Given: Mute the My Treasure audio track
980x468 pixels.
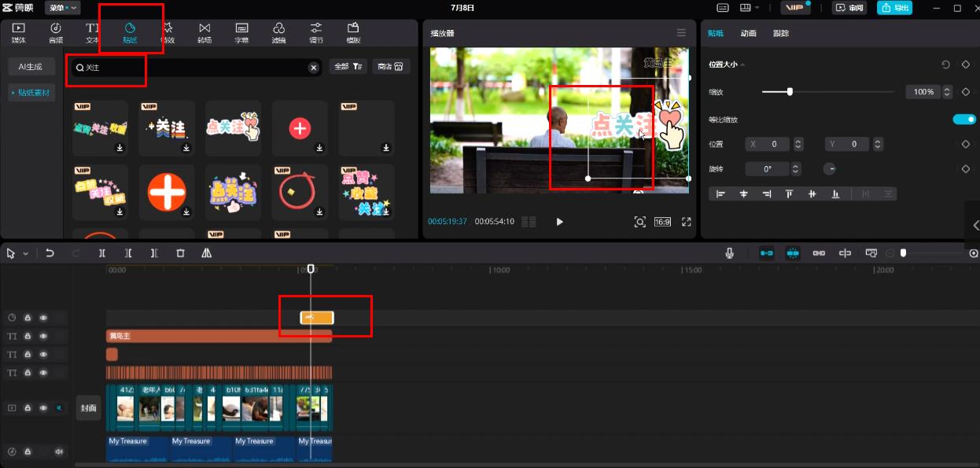Looking at the screenshot, I should pos(58,451).
